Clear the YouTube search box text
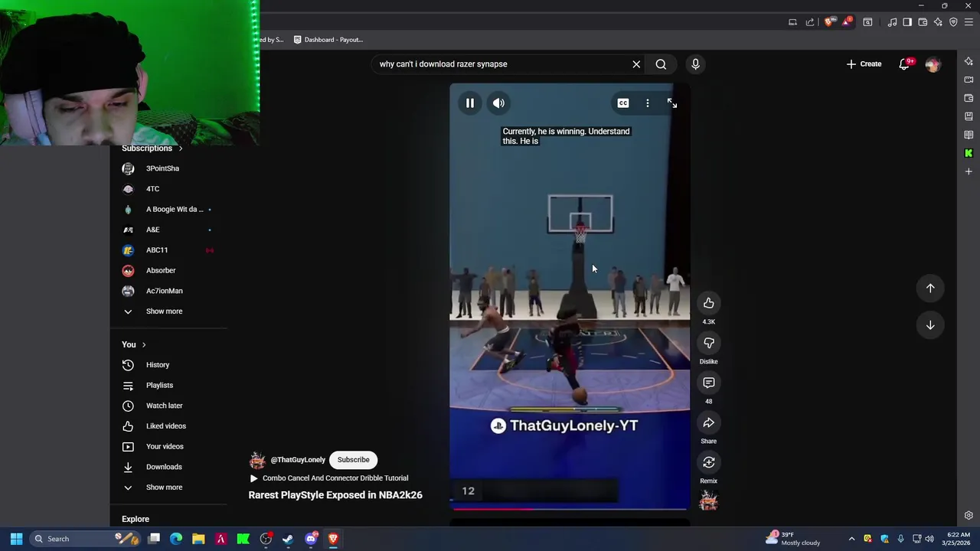 (636, 64)
